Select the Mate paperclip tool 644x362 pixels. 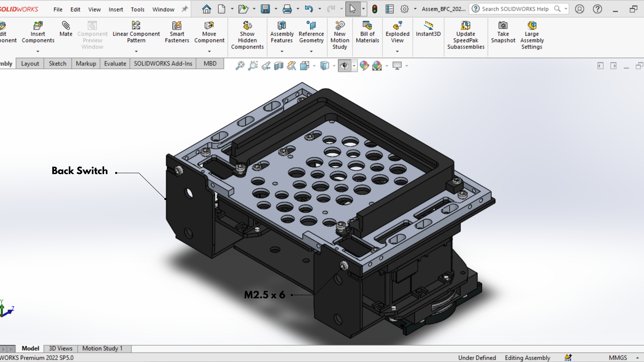coord(66,29)
